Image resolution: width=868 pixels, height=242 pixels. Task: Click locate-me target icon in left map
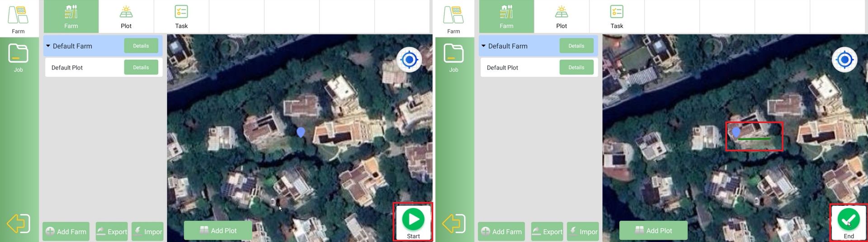(409, 60)
